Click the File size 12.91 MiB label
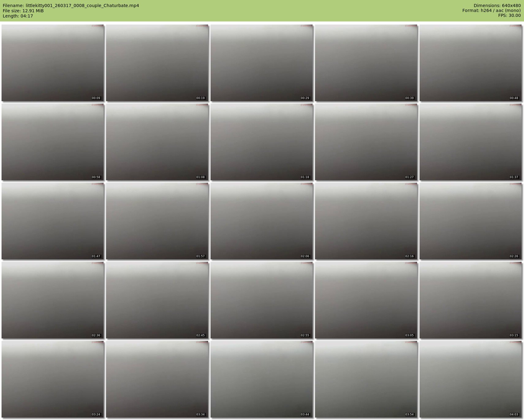 tap(23, 11)
